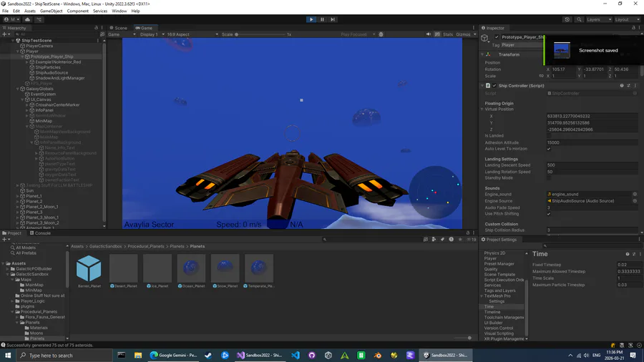The image size is (644, 362).
Task: Toggle the Is Landed checkbox
Action: click(x=549, y=136)
